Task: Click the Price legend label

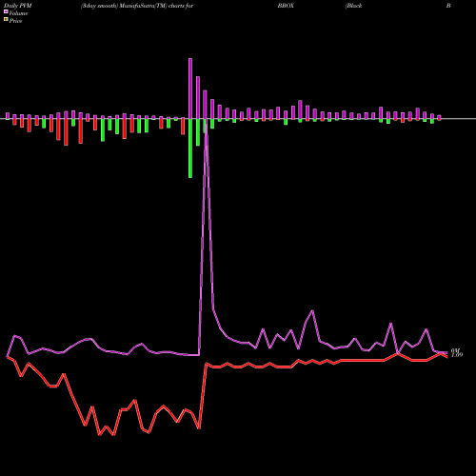Action: 15,21
